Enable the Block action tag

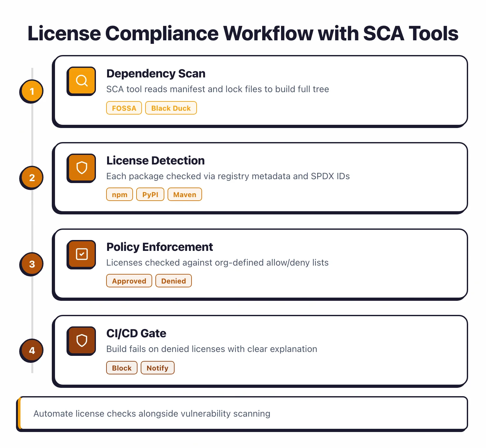tap(121, 368)
